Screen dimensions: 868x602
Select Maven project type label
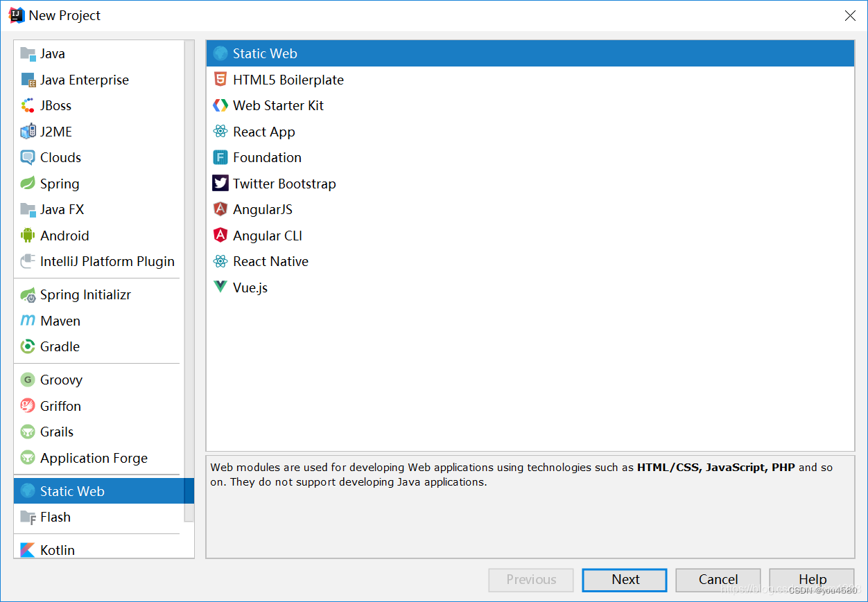(x=60, y=321)
